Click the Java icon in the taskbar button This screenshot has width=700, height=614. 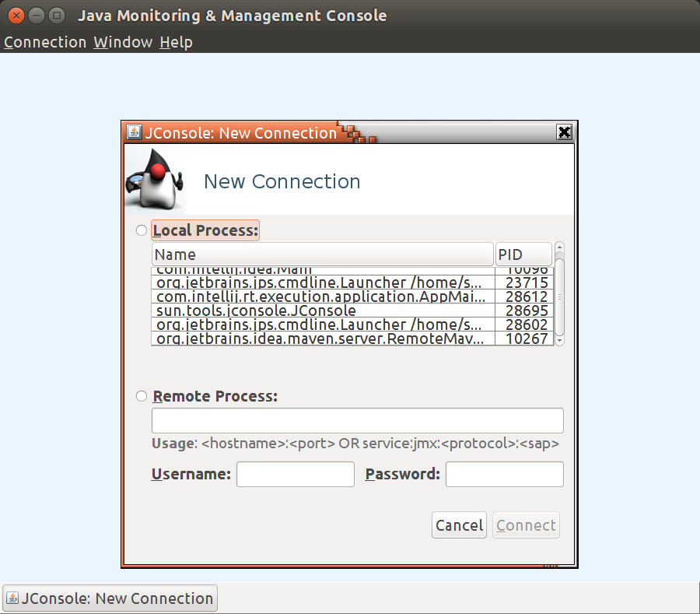12,598
